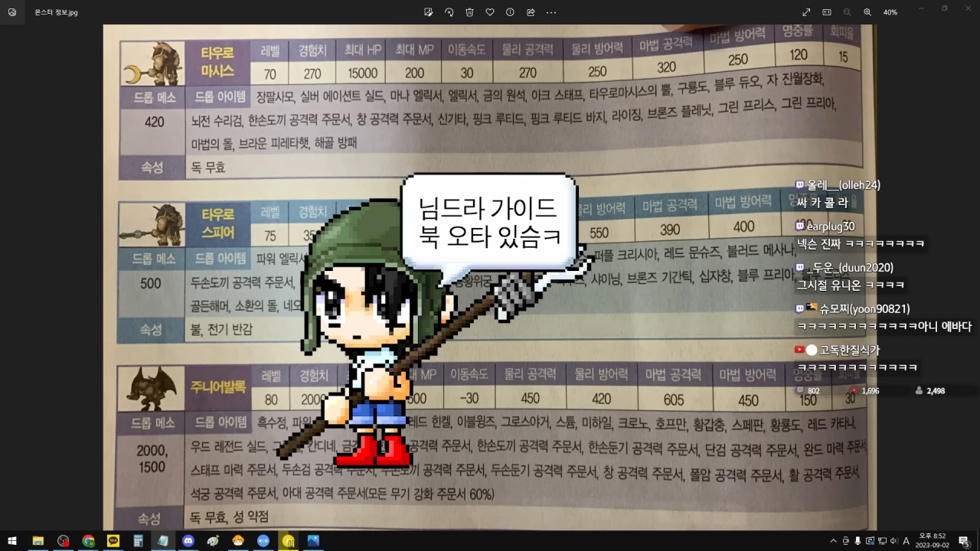Add the photo to favorites
980x551 pixels.
490,12
